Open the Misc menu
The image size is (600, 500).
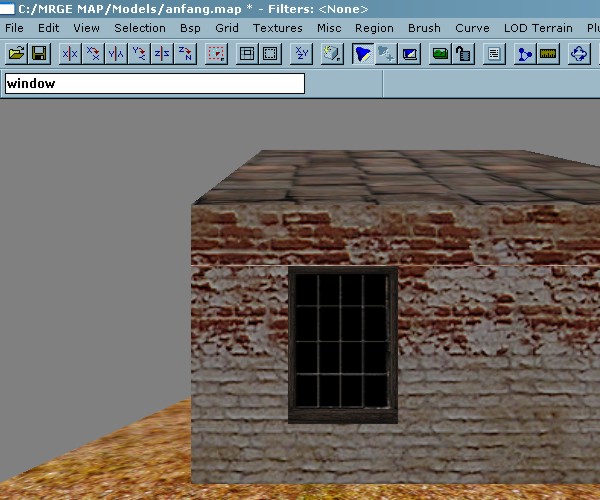pyautogui.click(x=329, y=28)
